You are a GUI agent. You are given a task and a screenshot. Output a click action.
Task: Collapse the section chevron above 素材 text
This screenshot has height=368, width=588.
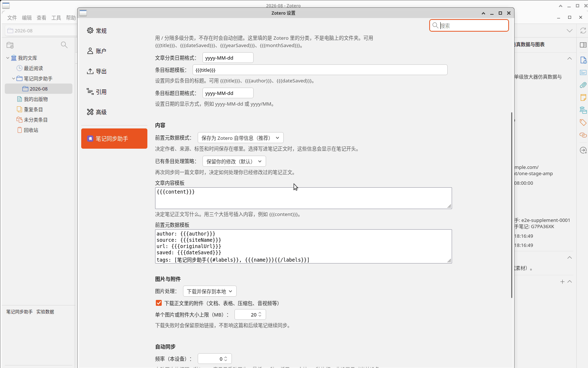point(570,257)
